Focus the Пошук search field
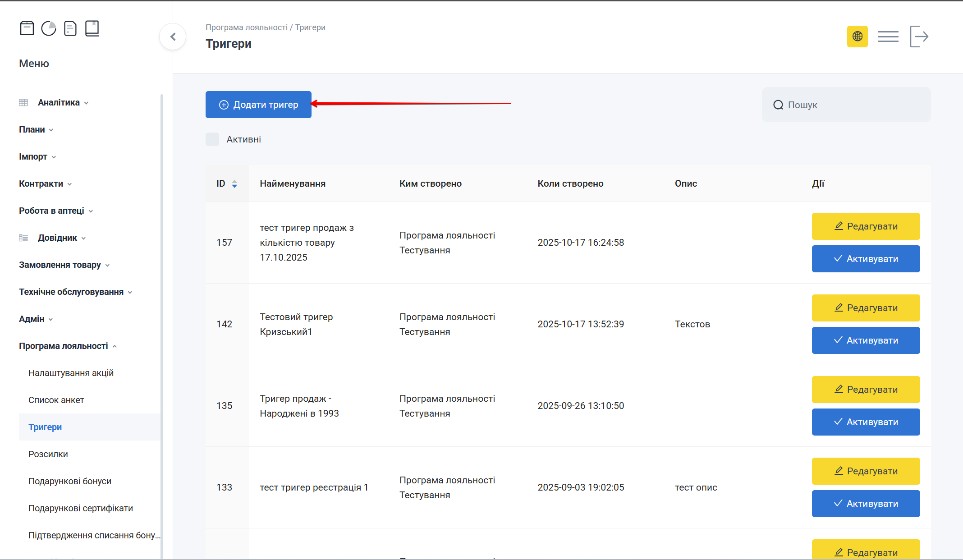963x560 pixels. pos(852,105)
